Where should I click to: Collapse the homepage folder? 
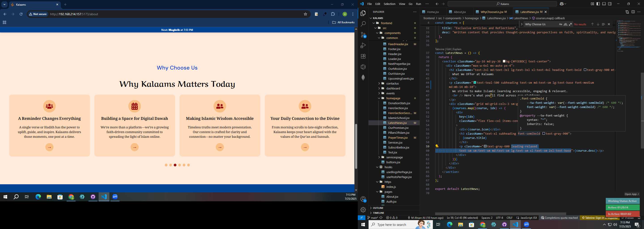click(394, 98)
